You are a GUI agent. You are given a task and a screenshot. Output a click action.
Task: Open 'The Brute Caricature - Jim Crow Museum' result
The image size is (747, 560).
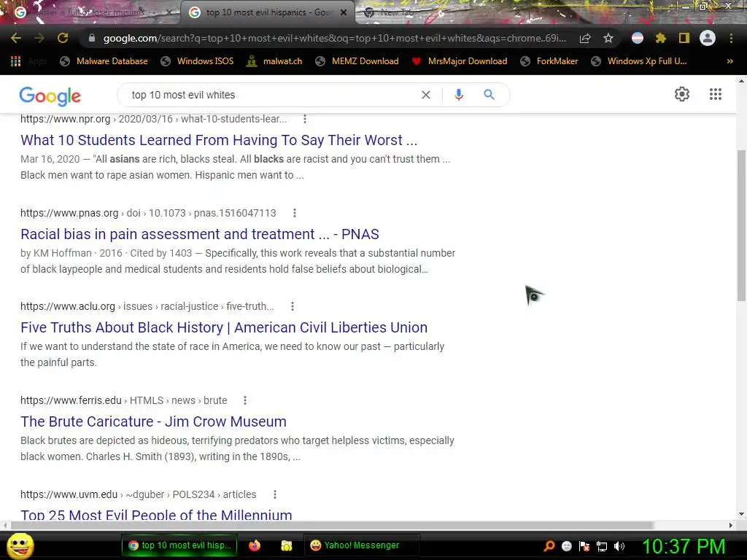153,421
